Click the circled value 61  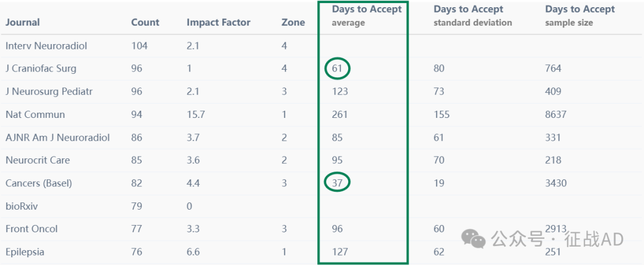click(x=337, y=68)
